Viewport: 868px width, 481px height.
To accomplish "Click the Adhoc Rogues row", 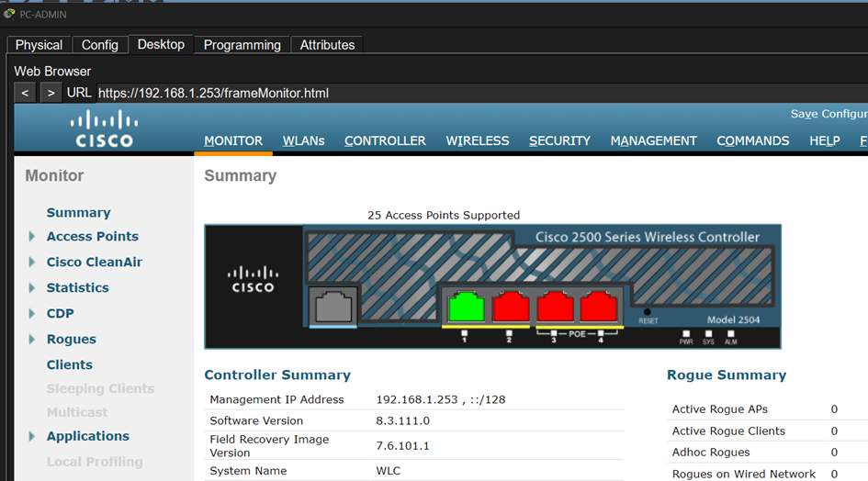I will (767, 453).
